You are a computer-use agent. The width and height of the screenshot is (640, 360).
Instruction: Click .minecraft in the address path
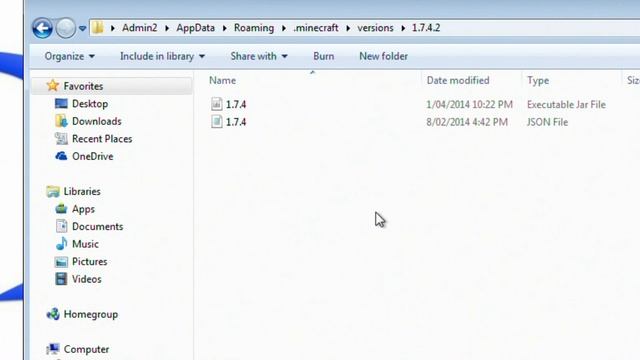[x=316, y=28]
